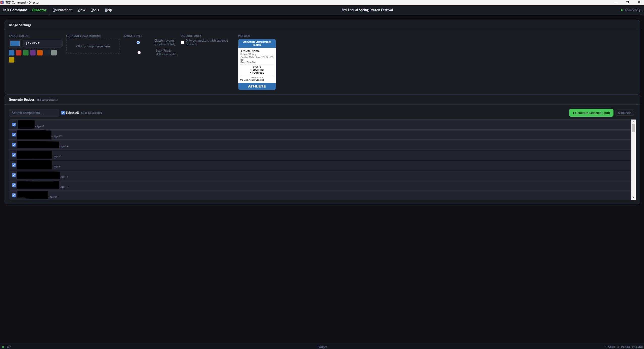Pick the red badge color preset
Screen dimensions: 644x349
point(19,53)
